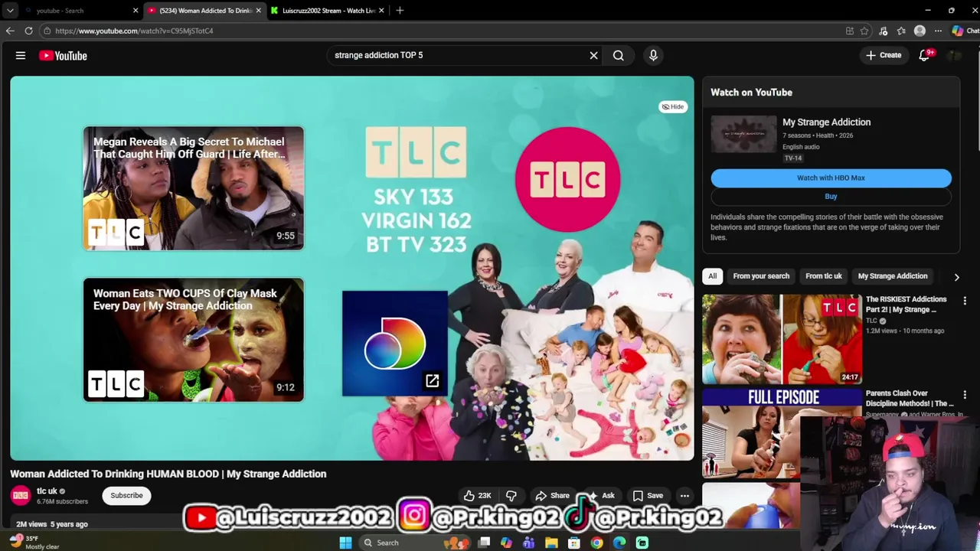Show more filter chips with arrow

[956, 277]
